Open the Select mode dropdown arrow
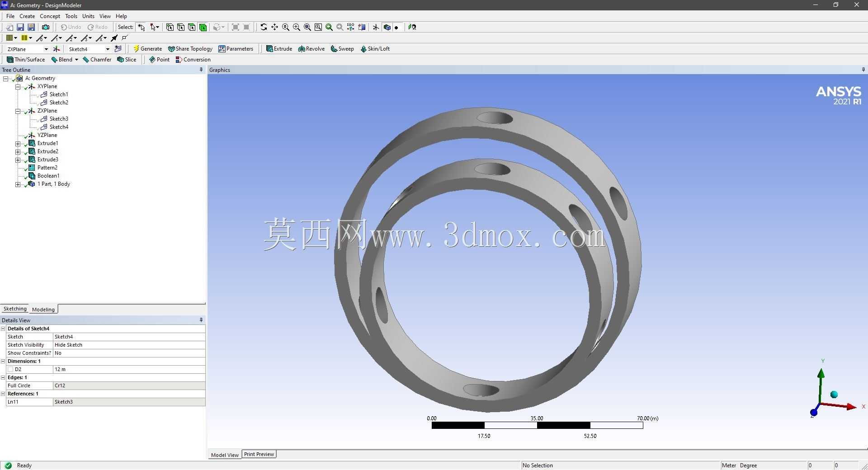Screen dimensions: 868x470 pos(157,27)
